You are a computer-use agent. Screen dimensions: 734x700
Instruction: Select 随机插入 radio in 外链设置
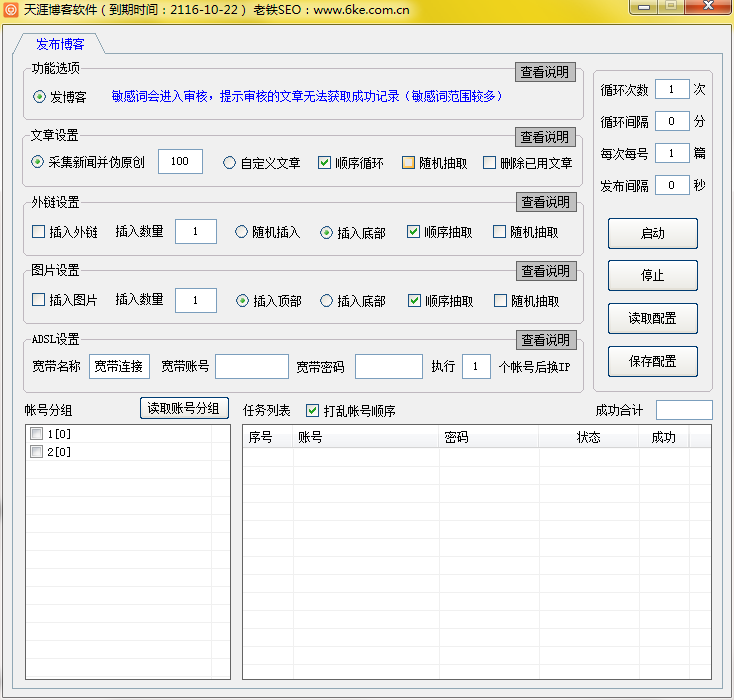click(x=242, y=232)
